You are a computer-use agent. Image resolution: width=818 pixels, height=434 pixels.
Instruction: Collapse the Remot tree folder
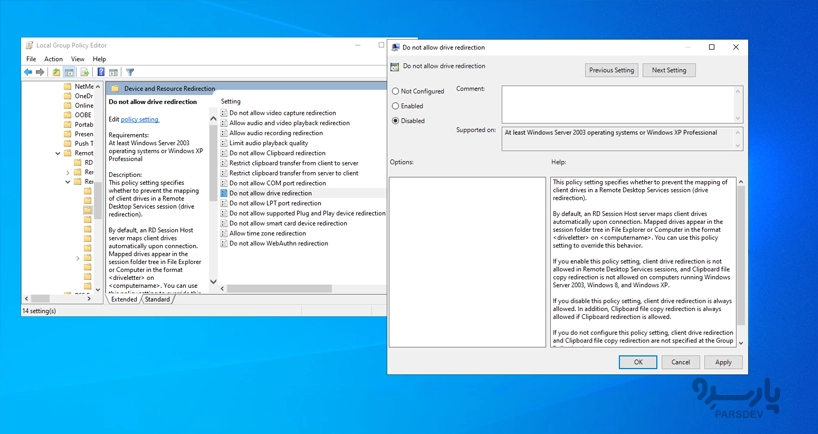coord(57,153)
